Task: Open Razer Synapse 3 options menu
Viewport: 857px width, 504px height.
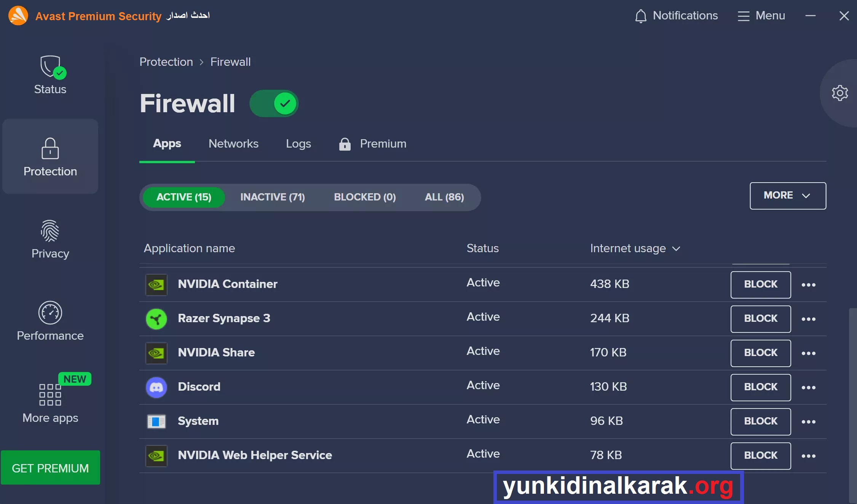Action: (x=808, y=318)
